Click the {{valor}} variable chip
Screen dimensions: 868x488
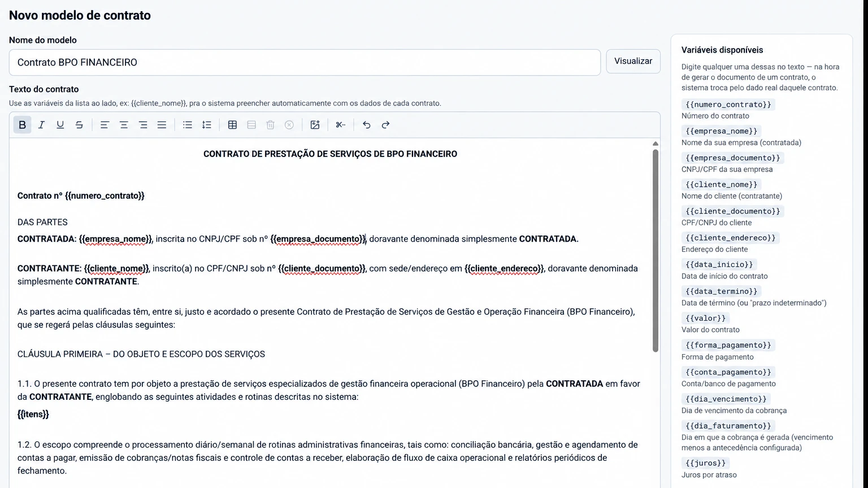coord(705,318)
